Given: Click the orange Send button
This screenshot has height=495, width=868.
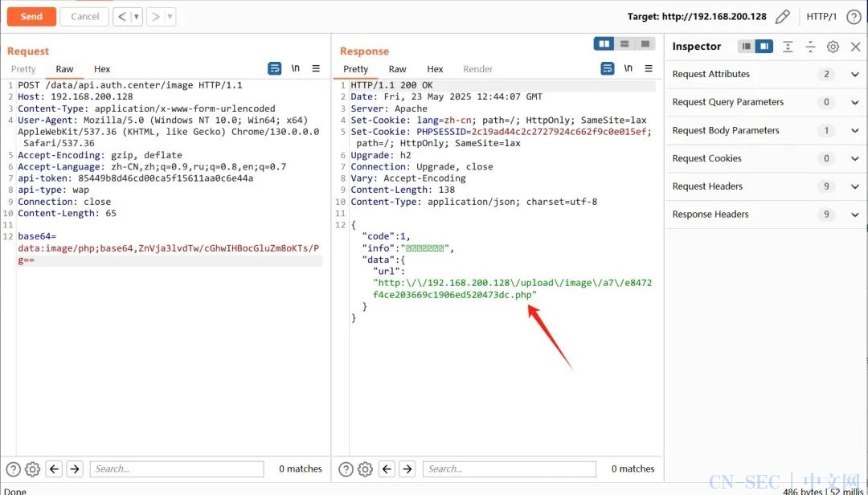Looking at the screenshot, I should pyautogui.click(x=31, y=17).
